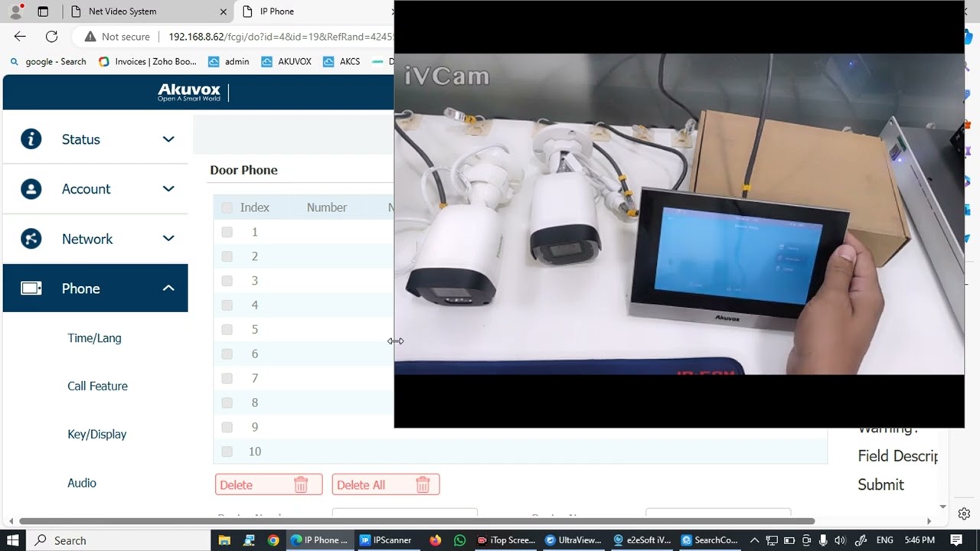Open the browser profile avatar icon

coord(15,11)
